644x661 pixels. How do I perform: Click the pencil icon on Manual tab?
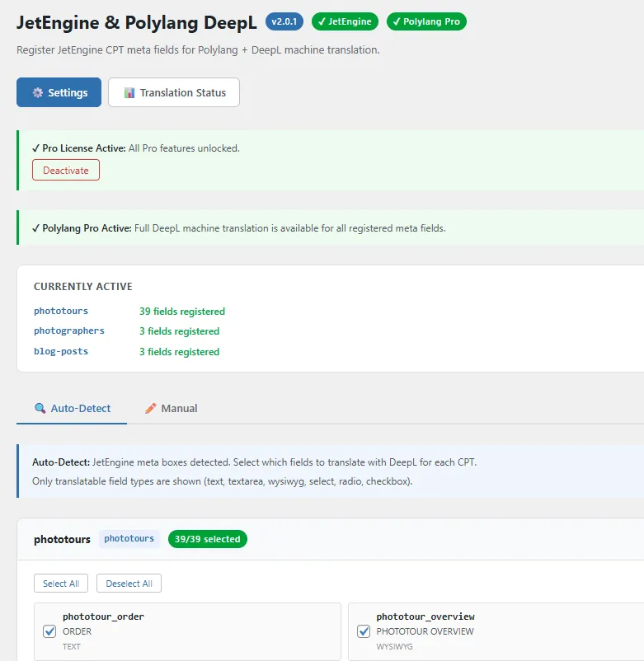(x=150, y=409)
